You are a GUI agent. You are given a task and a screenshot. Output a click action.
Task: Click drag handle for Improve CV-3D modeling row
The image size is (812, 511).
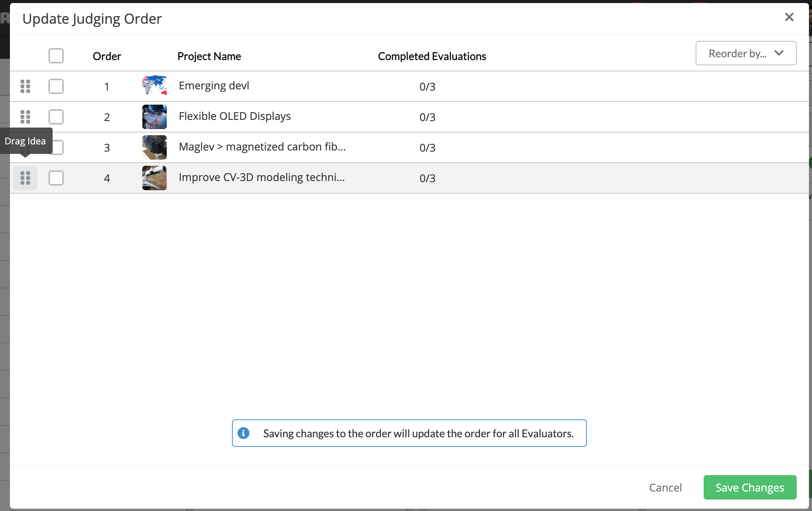coord(25,178)
